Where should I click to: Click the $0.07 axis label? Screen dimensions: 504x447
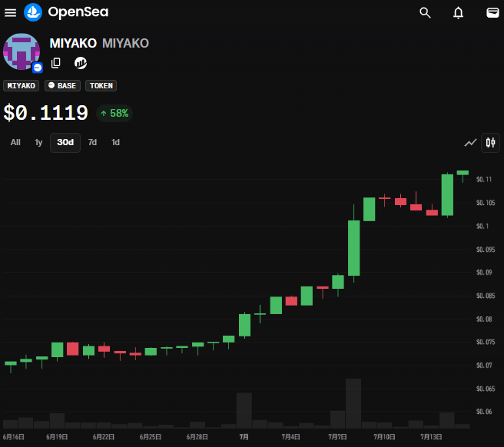484,366
